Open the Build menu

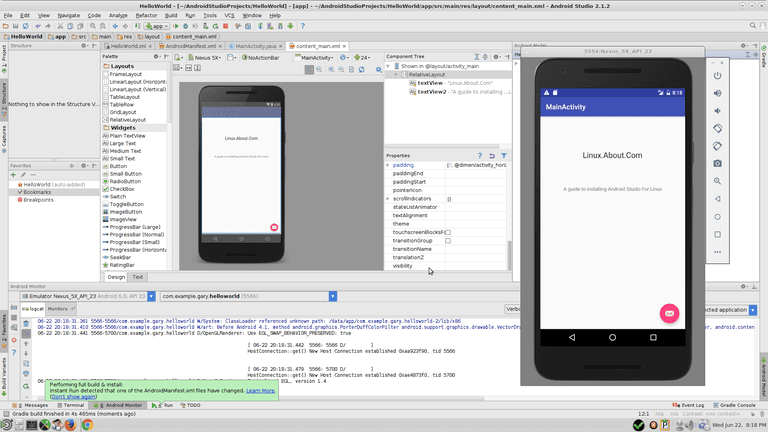pos(171,15)
